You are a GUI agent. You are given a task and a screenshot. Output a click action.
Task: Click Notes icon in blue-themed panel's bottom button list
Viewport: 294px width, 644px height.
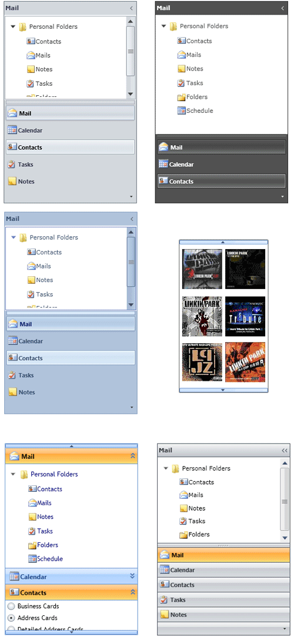pos(13,393)
